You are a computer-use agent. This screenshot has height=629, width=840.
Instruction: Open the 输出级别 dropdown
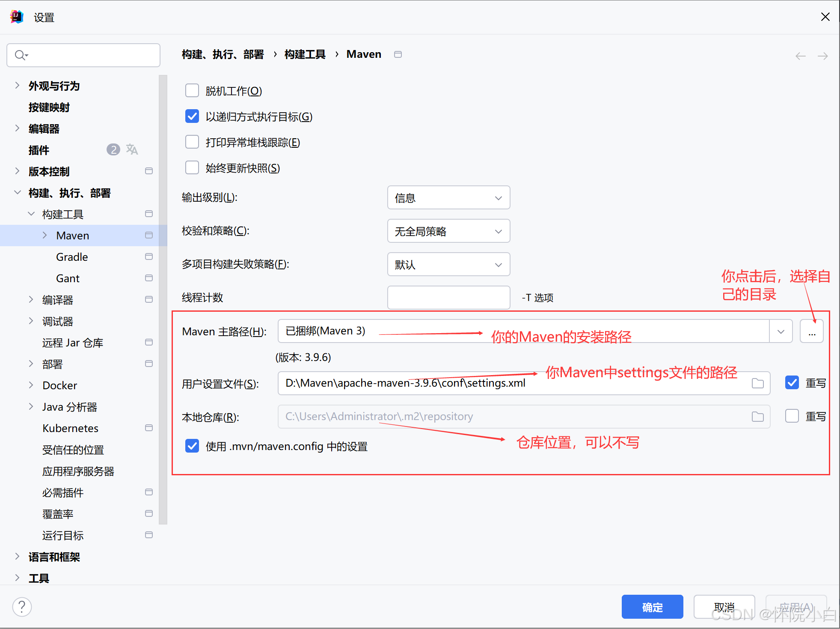[448, 198]
